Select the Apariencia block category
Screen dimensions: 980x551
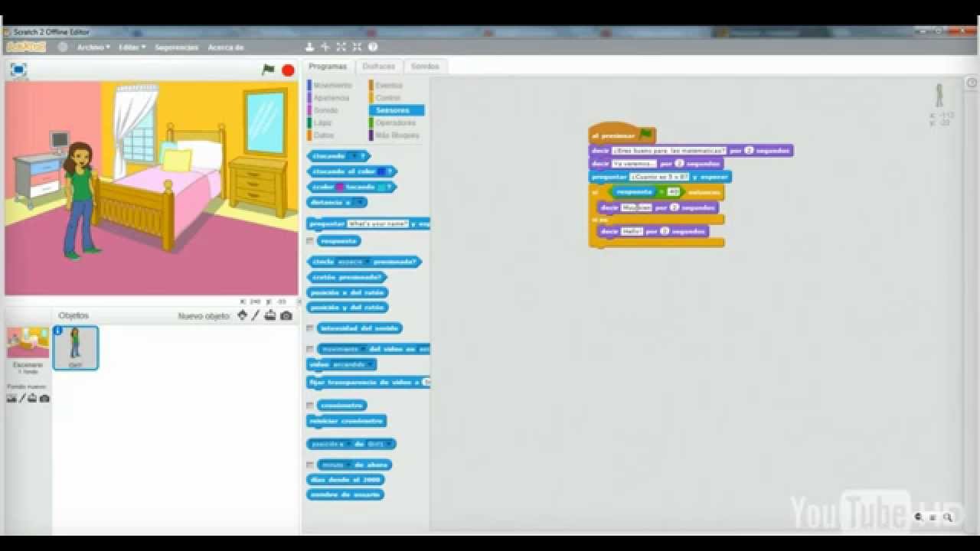330,98
